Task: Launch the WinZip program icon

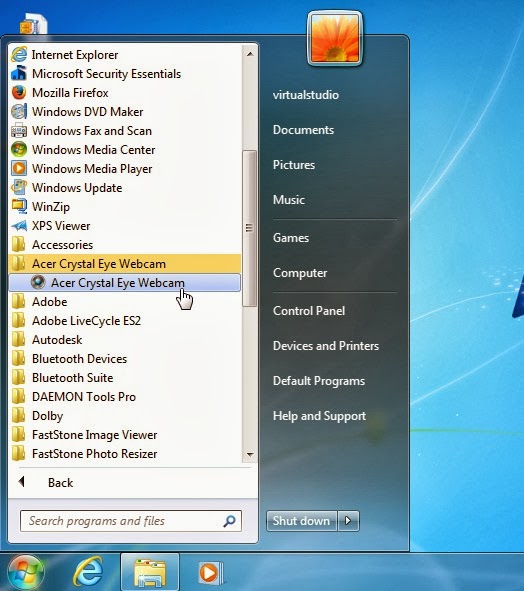Action: [x=19, y=207]
